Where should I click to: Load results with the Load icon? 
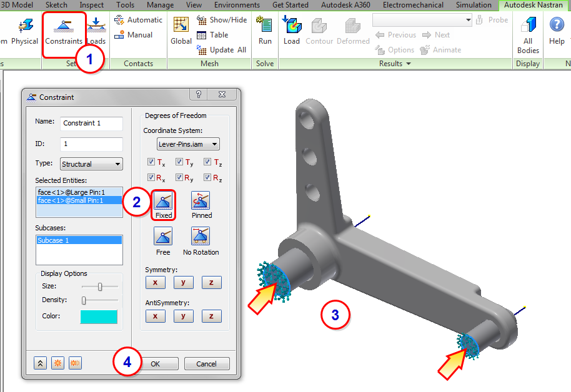(x=292, y=31)
